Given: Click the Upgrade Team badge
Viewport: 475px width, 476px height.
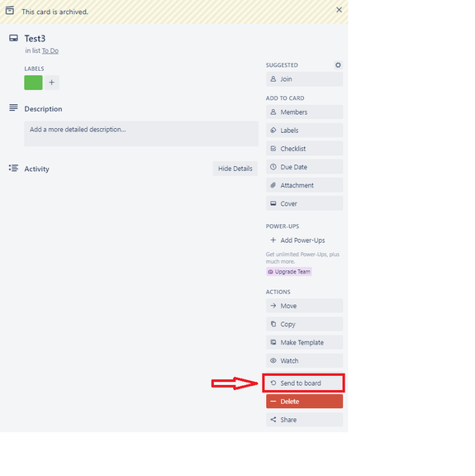Looking at the screenshot, I should click(x=288, y=272).
